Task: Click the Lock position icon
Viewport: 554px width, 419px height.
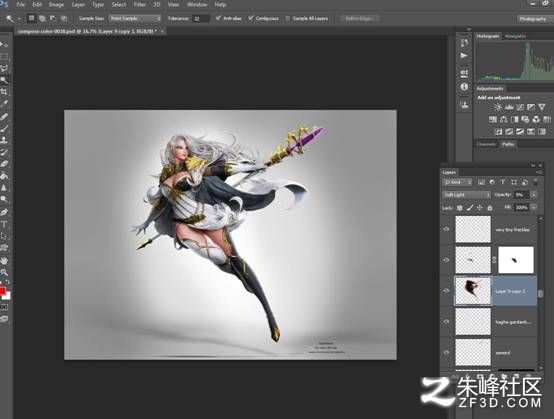Action: tap(479, 208)
